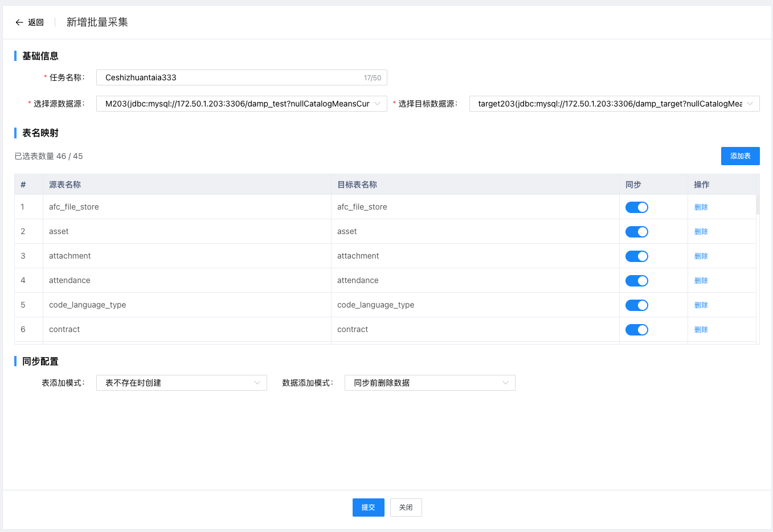
Task: Open the data add mode dropdown
Action: (x=430, y=383)
